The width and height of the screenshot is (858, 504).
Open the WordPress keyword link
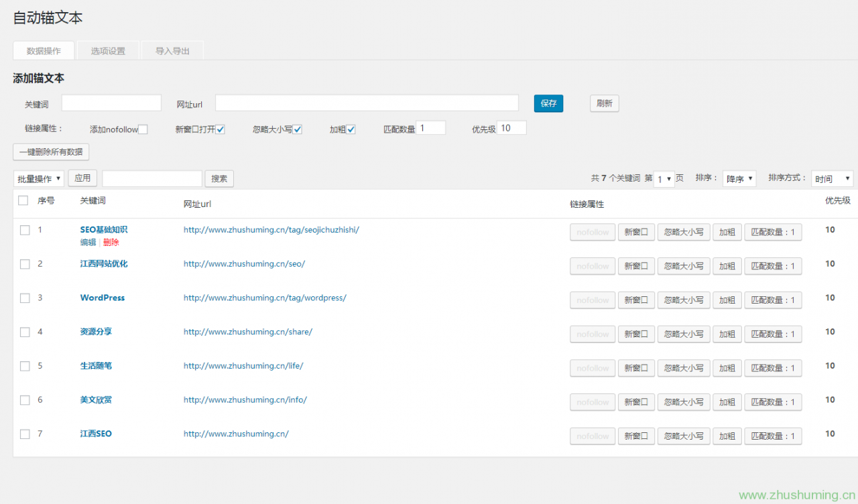(103, 298)
